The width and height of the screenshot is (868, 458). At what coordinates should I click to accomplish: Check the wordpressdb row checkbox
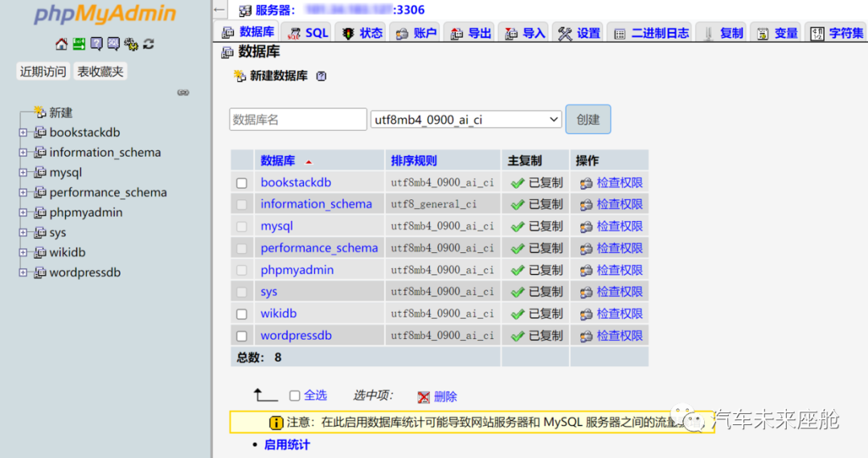click(x=242, y=336)
